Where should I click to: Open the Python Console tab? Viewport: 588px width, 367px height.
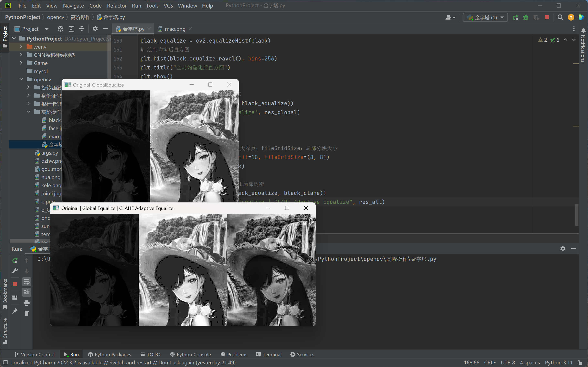[x=190, y=354]
